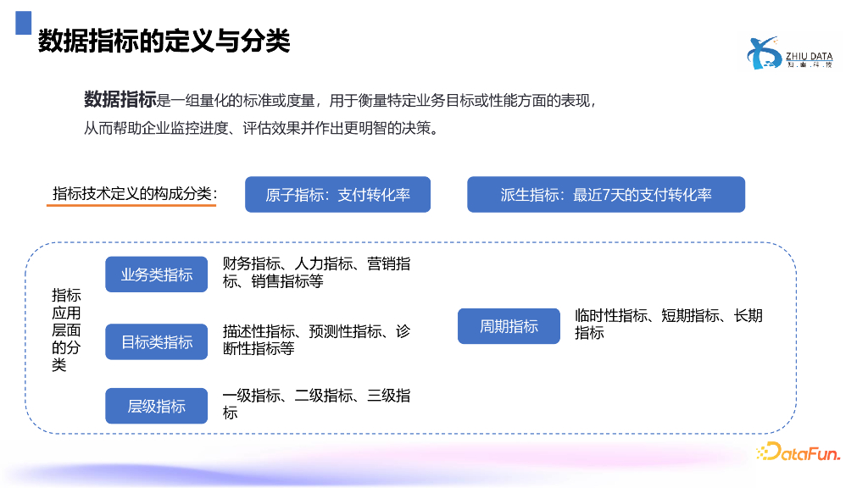Click the 目标类指标 blue badge
868x488 pixels.
pos(156,341)
